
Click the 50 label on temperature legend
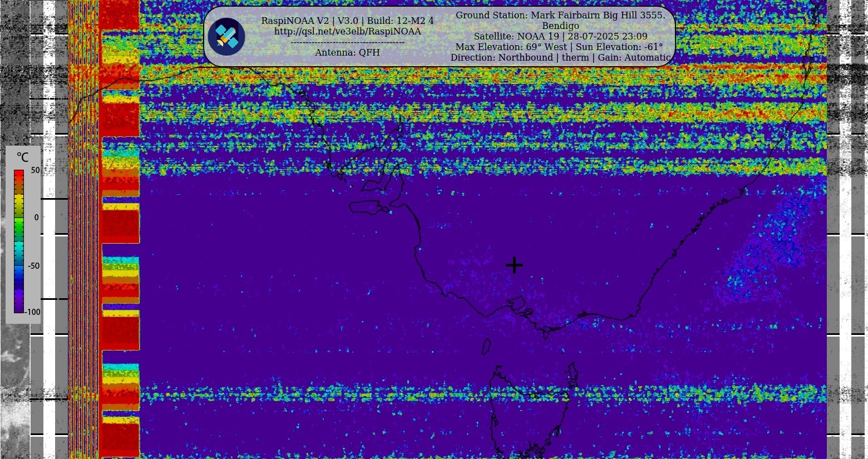tap(35, 170)
